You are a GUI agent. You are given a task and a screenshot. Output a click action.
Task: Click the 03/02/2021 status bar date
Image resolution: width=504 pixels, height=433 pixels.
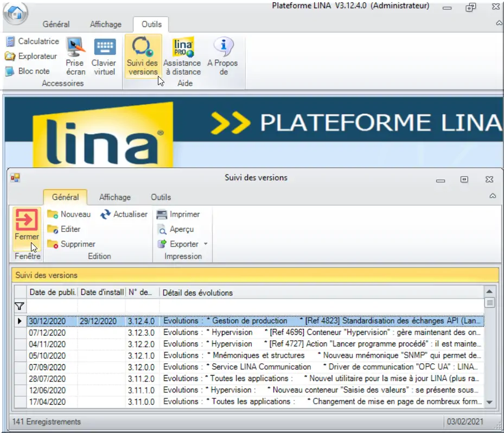click(465, 422)
